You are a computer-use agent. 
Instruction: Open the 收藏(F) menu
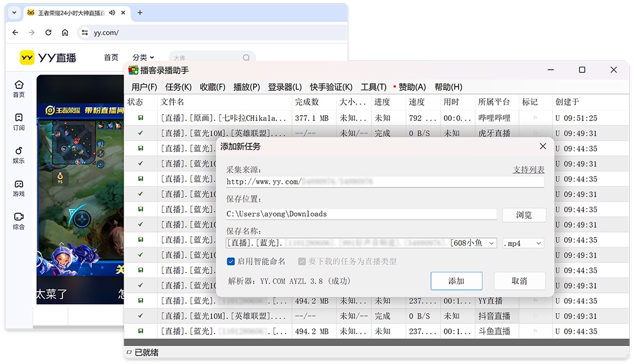coord(212,87)
